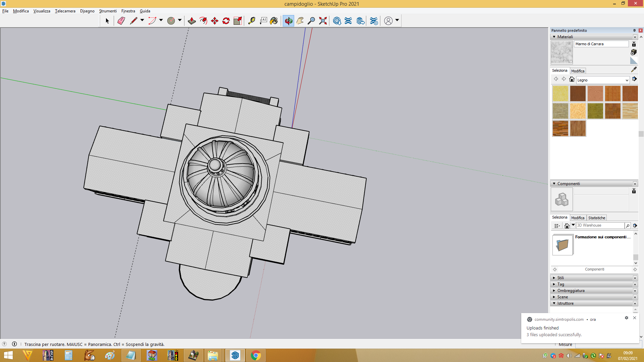Select the Pan hand tool
The width and height of the screenshot is (644, 362).
click(300, 21)
